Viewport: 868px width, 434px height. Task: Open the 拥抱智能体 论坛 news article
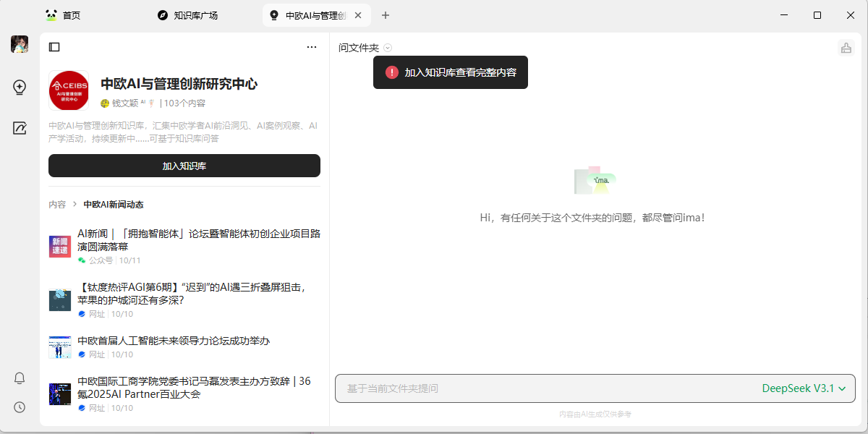tap(199, 239)
